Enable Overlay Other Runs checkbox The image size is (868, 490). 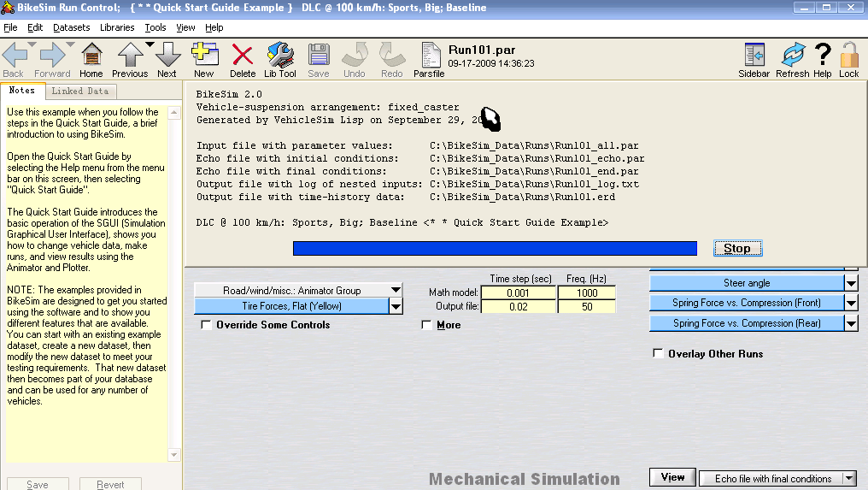tap(658, 354)
